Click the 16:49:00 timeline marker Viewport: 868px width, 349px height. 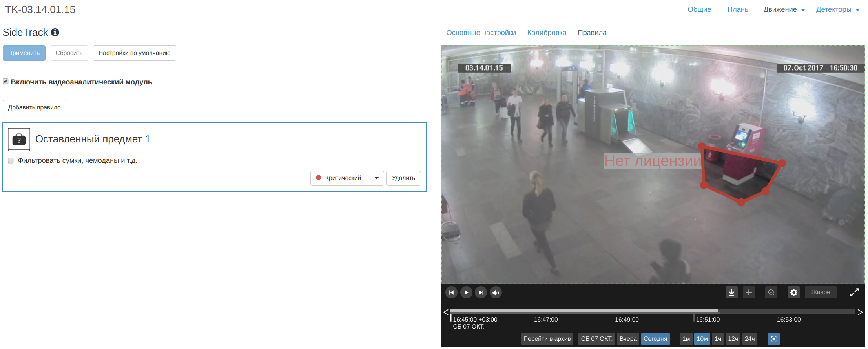(626, 320)
